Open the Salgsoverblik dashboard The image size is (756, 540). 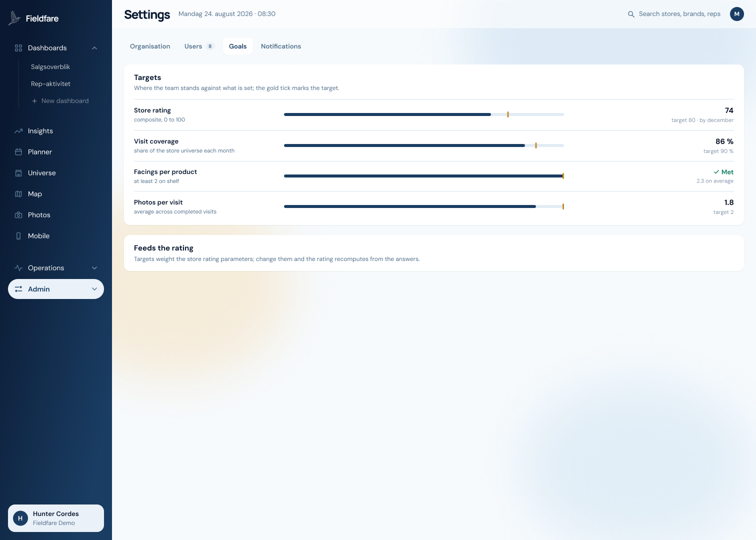pos(50,67)
